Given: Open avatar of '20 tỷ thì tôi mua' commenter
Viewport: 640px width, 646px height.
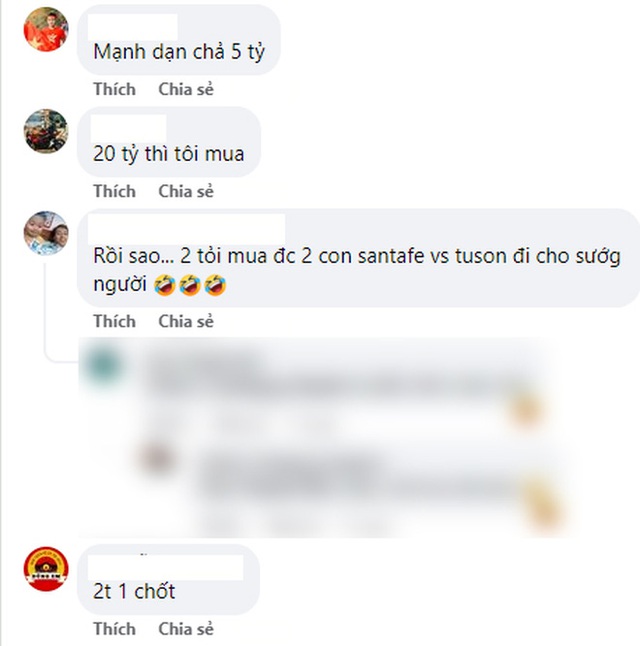Looking at the screenshot, I should coord(46,131).
